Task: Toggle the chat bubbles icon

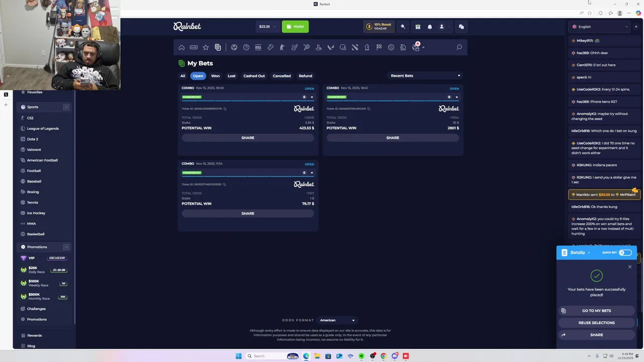Action: [x=461, y=27]
